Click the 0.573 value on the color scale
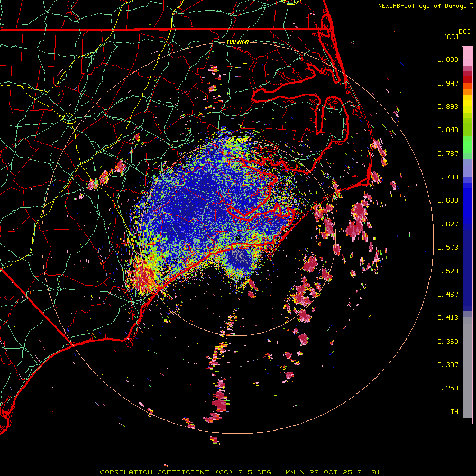Viewport: 476px width, 476px height. click(448, 248)
